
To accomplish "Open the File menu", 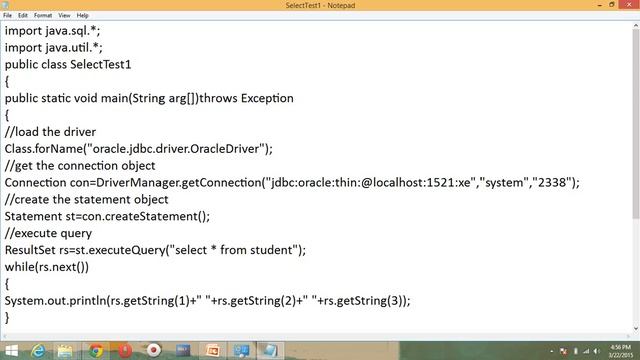I will 7,16.
